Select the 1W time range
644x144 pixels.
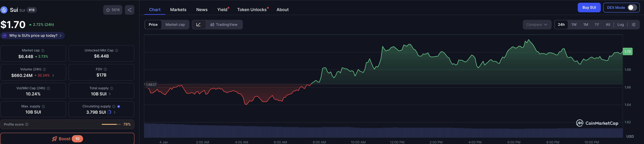coord(574,24)
